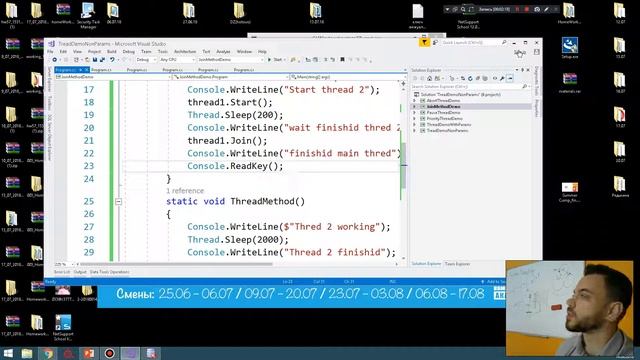
Task: Select the Security Task Manager desktop icon
Action: click(88, 16)
